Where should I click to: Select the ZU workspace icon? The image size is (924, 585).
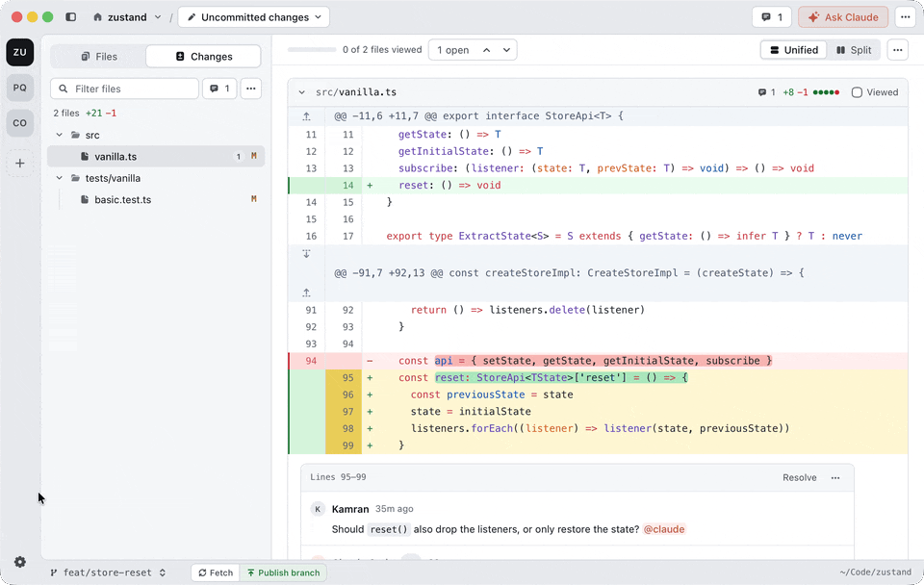(20, 52)
